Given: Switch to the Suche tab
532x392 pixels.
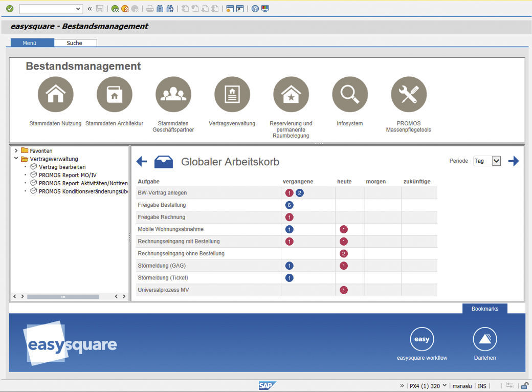Looking at the screenshot, I should [x=75, y=42].
